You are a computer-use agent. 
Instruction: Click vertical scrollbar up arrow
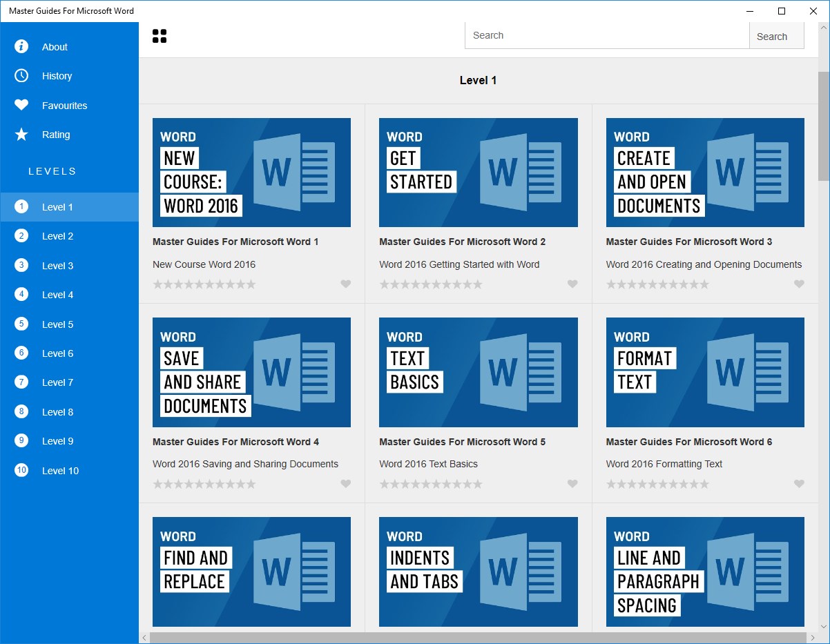[824, 28]
